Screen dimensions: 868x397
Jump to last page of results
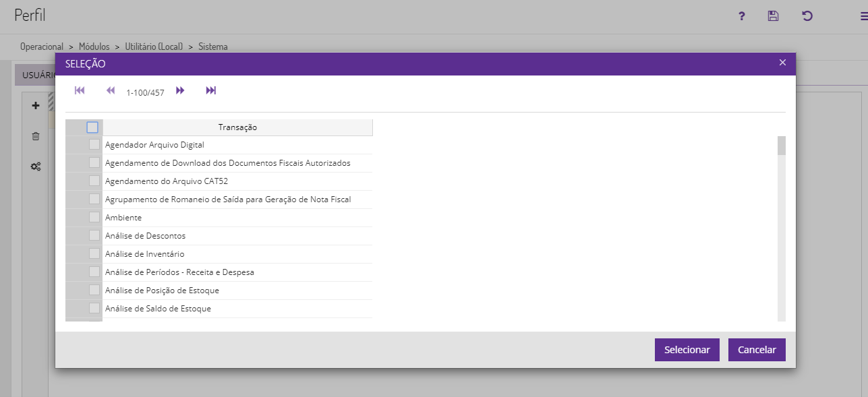pyautogui.click(x=211, y=91)
